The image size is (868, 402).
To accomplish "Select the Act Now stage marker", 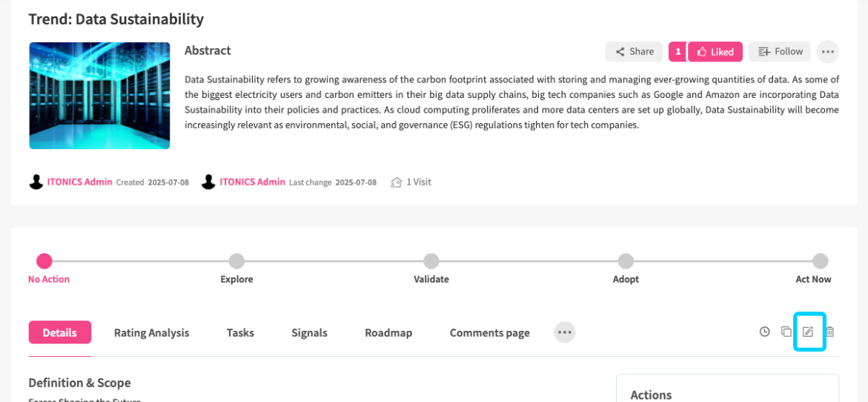I will (x=820, y=261).
